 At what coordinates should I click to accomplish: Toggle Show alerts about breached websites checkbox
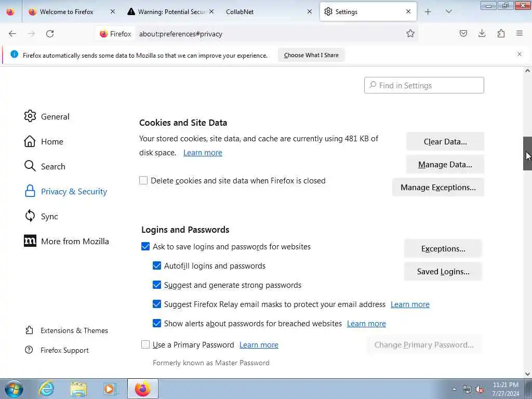[157, 323]
